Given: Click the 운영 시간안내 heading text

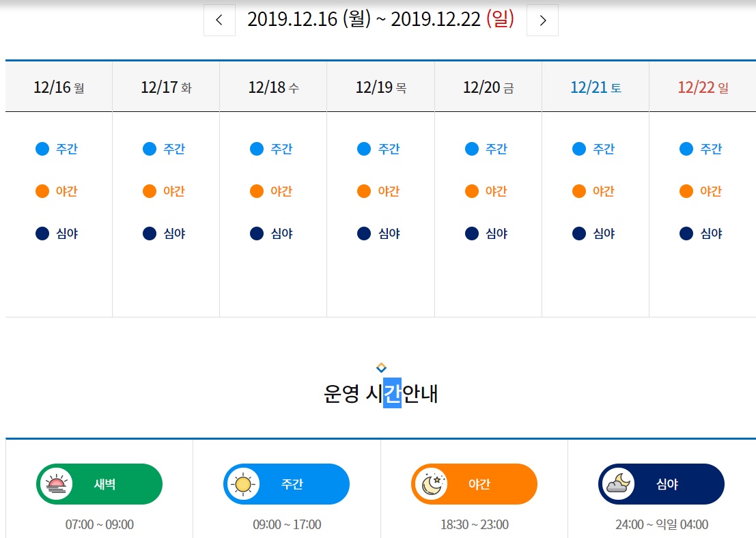Looking at the screenshot, I should point(381,395).
